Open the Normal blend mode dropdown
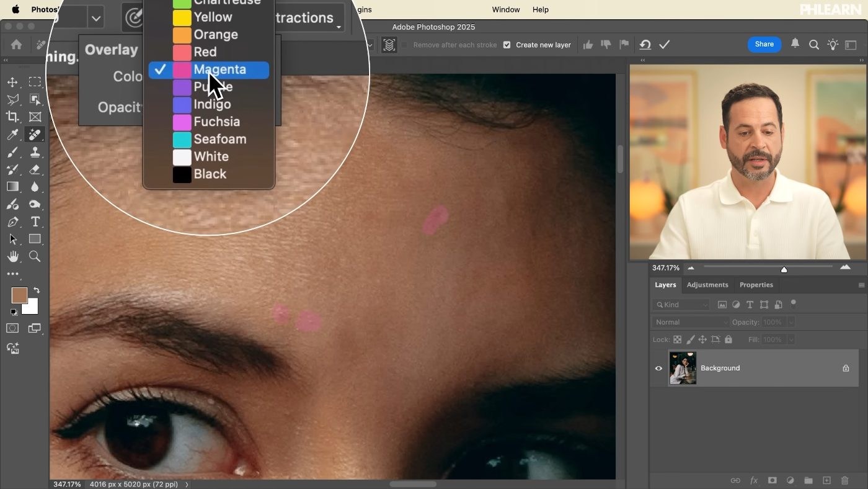 pyautogui.click(x=690, y=322)
